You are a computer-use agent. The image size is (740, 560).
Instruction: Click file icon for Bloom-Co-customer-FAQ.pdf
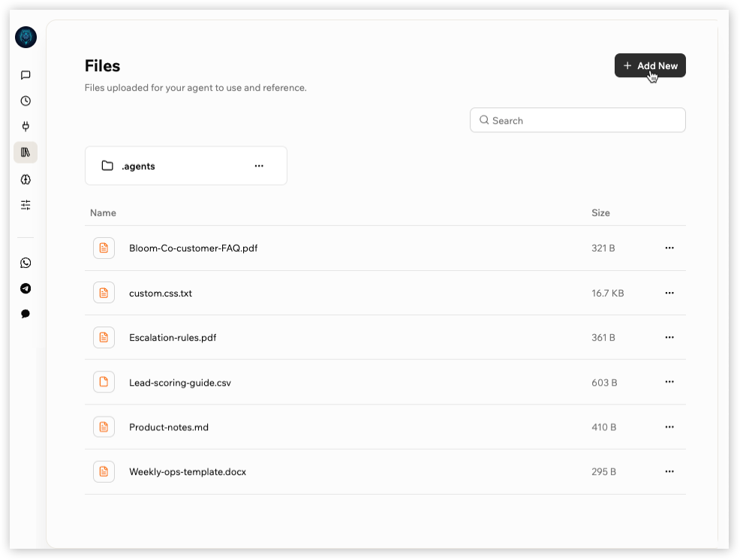tap(104, 248)
